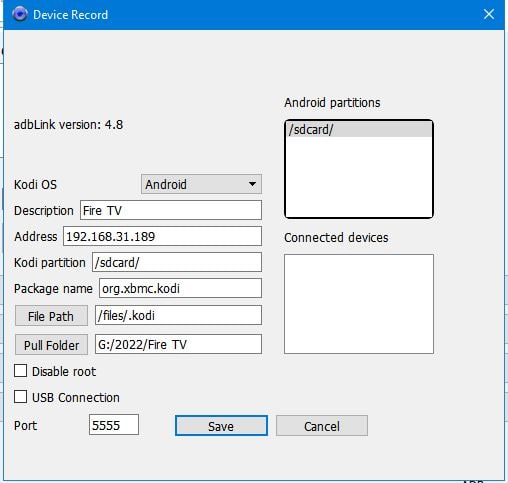The height and width of the screenshot is (483, 508).
Task: Click the Kodi OS label
Action: [35, 184]
